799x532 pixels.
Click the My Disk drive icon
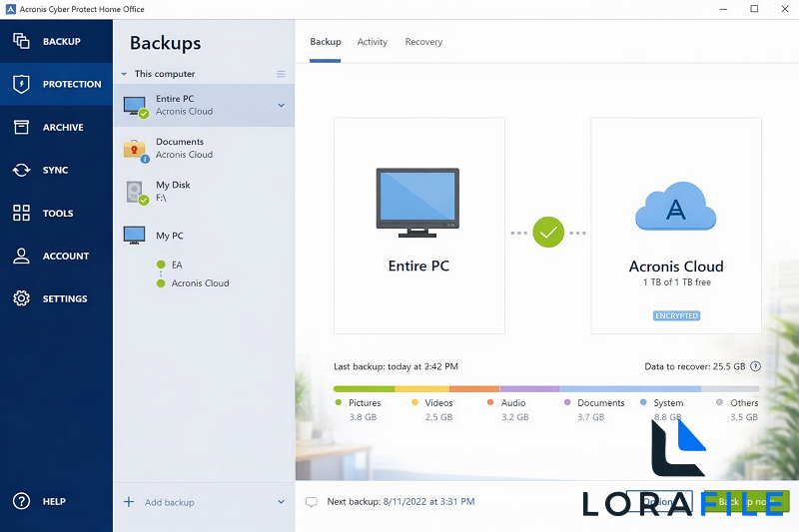(137, 193)
